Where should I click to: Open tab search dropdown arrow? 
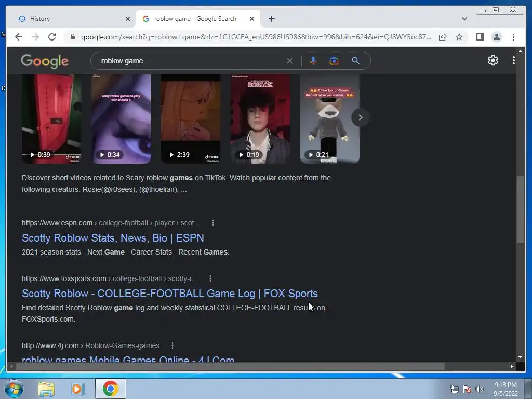click(x=464, y=19)
